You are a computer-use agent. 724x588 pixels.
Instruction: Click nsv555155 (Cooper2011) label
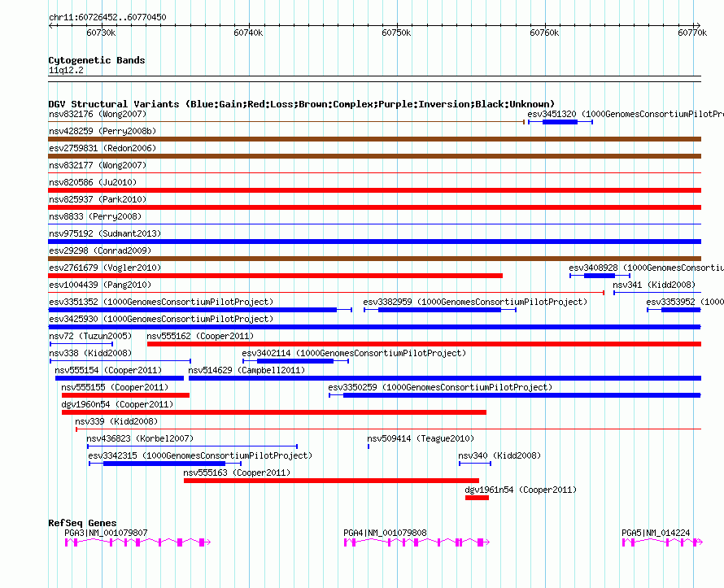(x=115, y=387)
